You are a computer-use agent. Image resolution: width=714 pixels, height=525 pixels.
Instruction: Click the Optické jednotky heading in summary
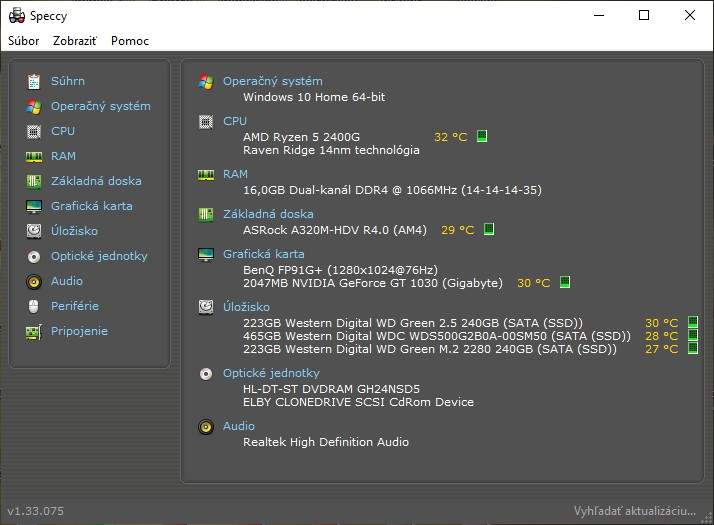(x=271, y=373)
